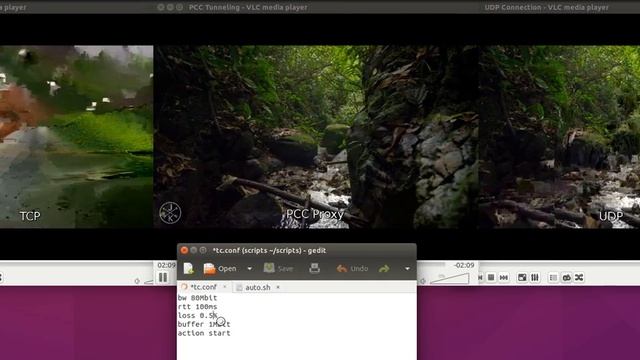This screenshot has height=360, width=640.
Task: Click the gedit print icon
Action: [x=314, y=268]
